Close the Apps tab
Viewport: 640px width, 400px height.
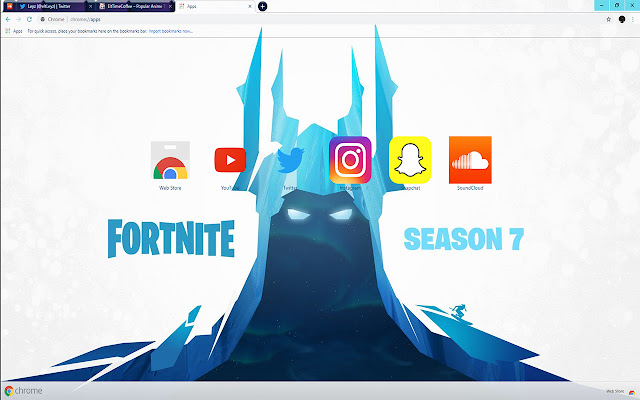[x=250, y=6]
